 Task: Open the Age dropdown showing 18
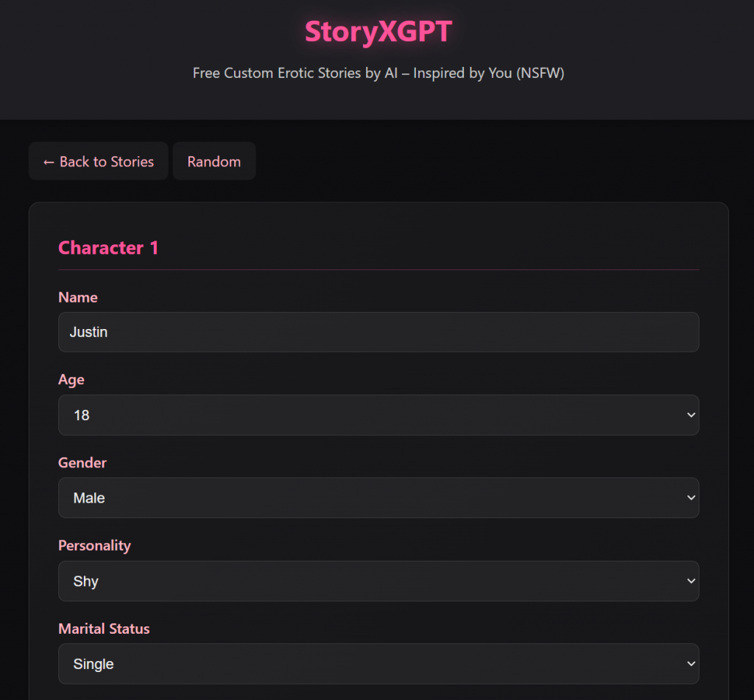[378, 415]
